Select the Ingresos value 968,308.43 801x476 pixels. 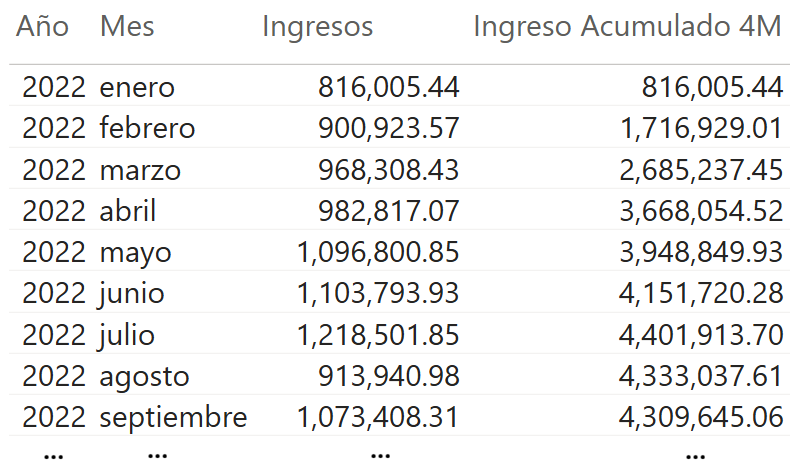point(388,170)
